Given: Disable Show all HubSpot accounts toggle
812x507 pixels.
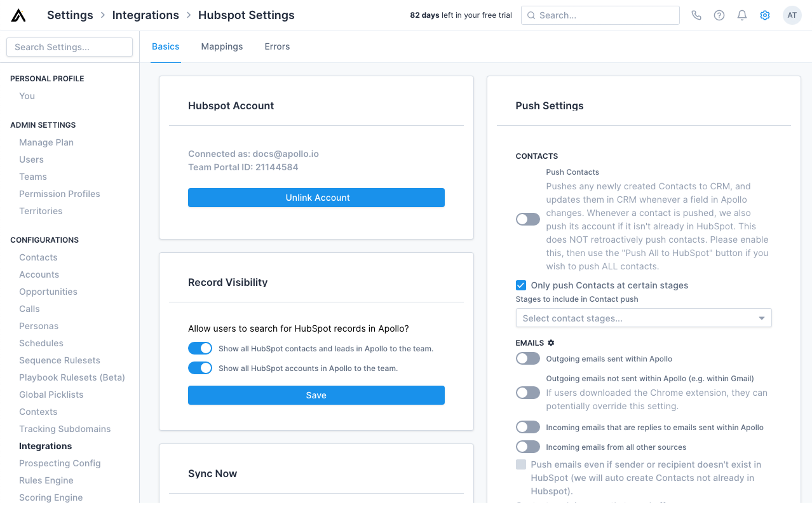Looking at the screenshot, I should pyautogui.click(x=200, y=367).
